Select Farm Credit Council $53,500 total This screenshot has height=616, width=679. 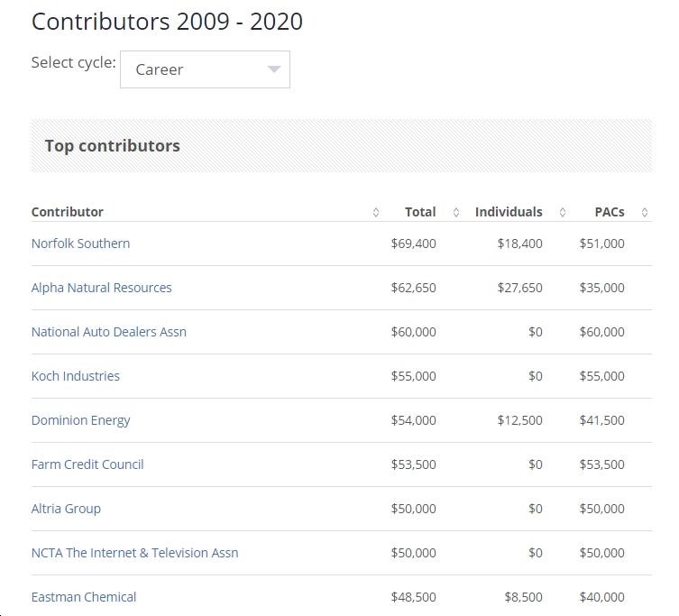coord(414,464)
